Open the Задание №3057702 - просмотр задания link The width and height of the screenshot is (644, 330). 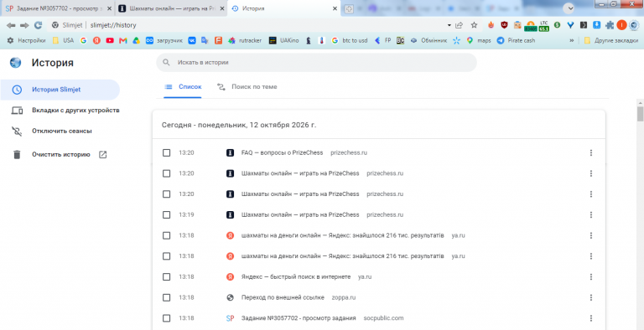pyautogui.click(x=299, y=318)
